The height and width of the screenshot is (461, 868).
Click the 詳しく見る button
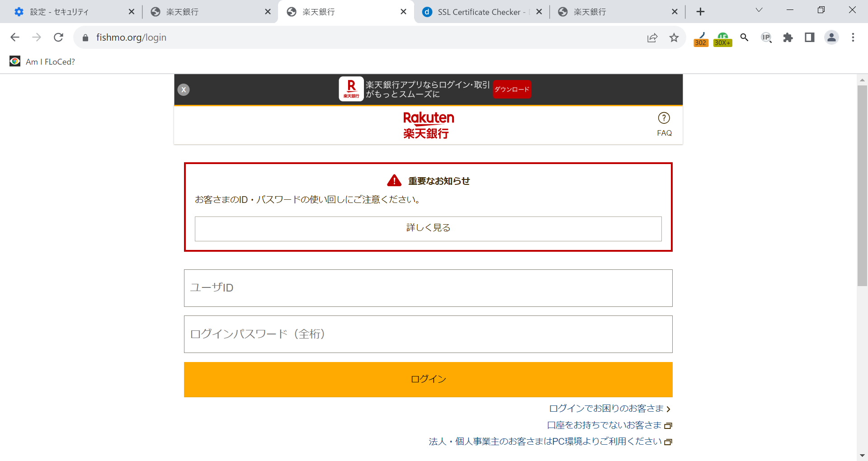[428, 229]
